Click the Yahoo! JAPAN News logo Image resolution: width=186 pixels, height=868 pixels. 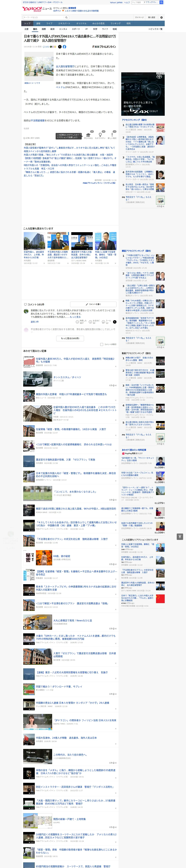(37, 9)
